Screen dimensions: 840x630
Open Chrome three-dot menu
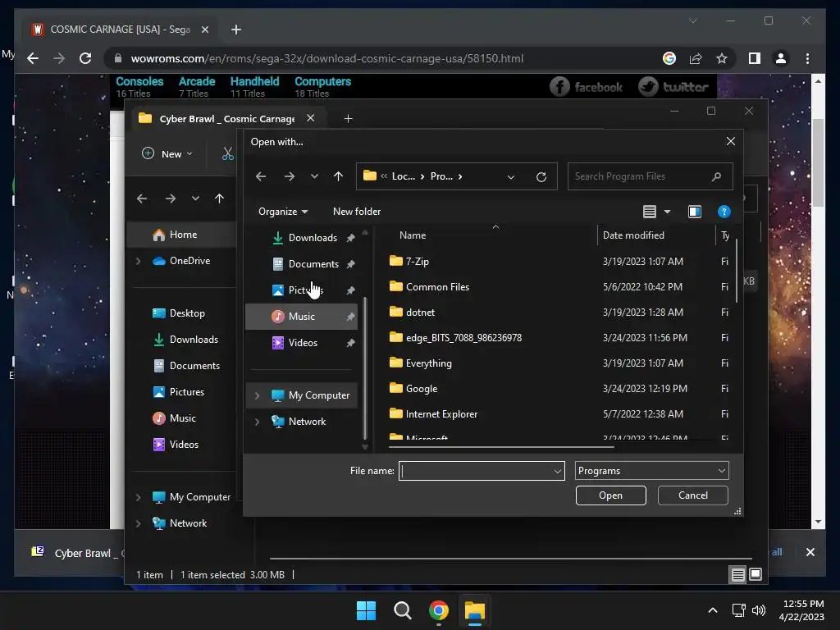pos(807,58)
